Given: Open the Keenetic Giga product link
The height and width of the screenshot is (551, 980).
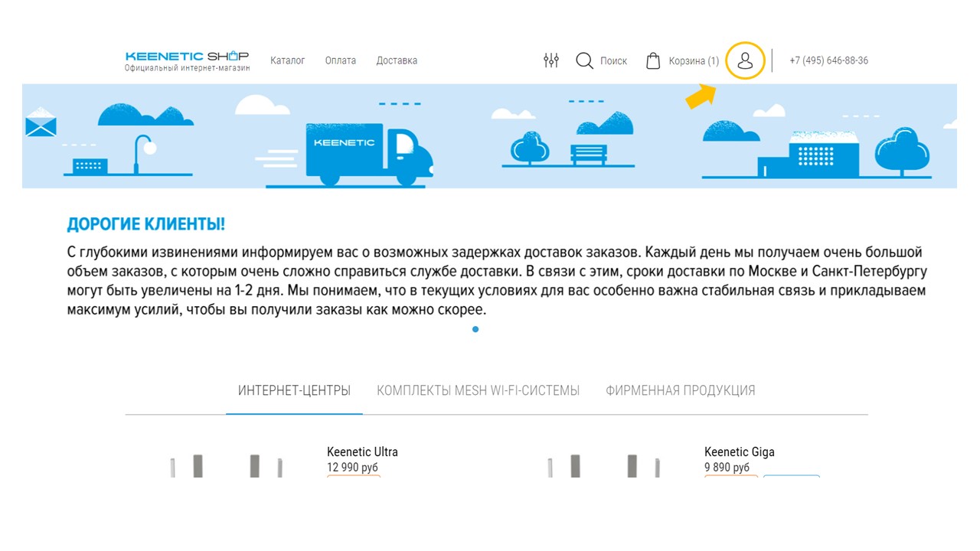Looking at the screenshot, I should click(740, 452).
